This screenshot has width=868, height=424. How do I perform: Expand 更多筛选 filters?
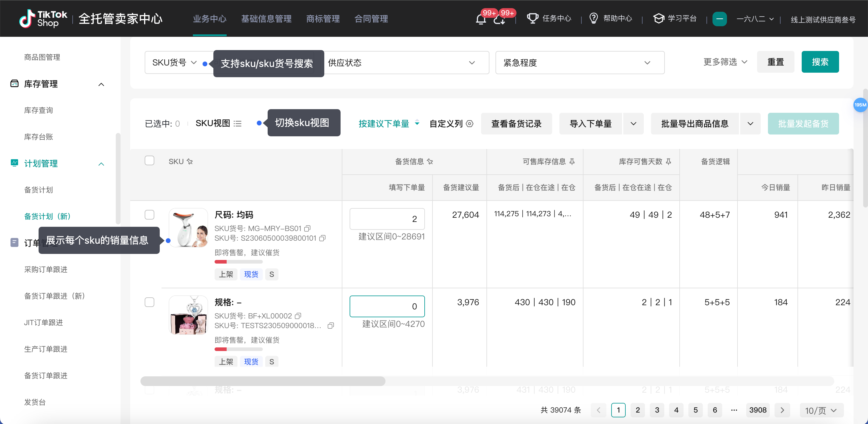point(725,62)
